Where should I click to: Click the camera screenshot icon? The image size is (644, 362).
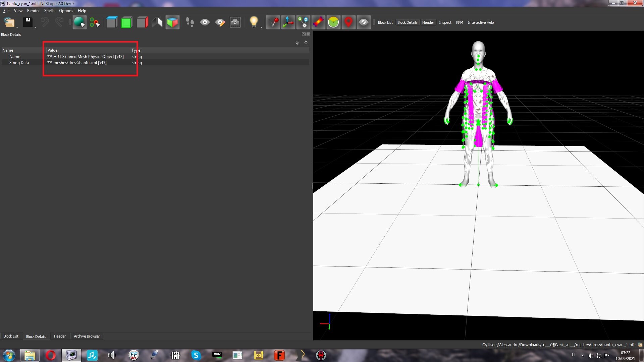coord(235,22)
